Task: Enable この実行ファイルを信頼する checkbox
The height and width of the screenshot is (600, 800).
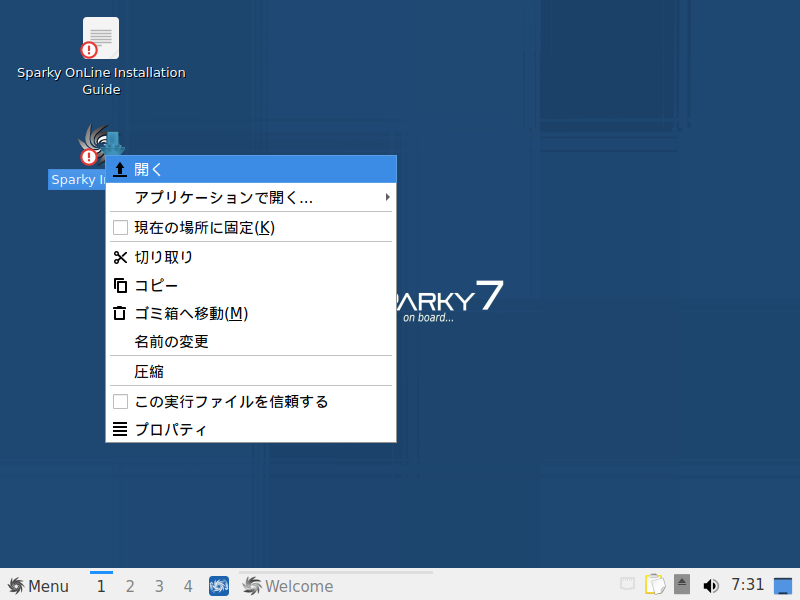Action: pos(120,402)
